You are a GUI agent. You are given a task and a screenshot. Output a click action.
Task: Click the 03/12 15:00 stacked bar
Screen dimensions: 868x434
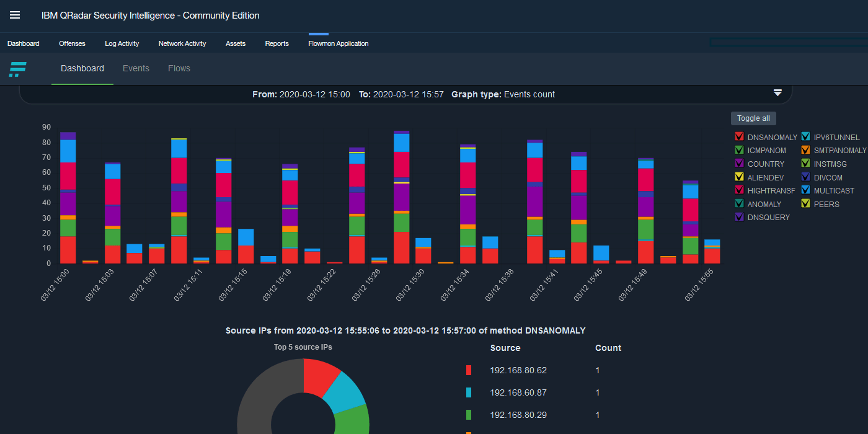68,198
